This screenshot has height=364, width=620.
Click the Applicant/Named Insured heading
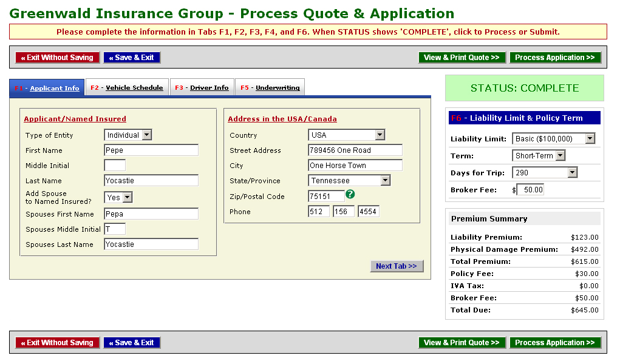[75, 119]
